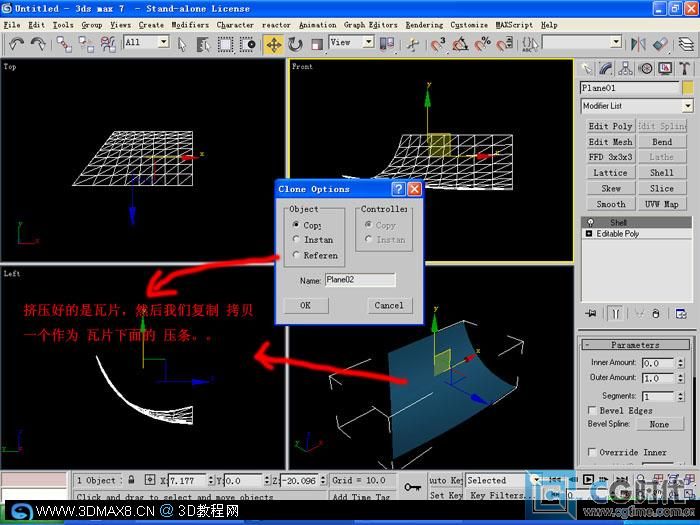Activate the Unlink Selection tool
The width and height of the screenshot is (700, 525).
[x=86, y=44]
